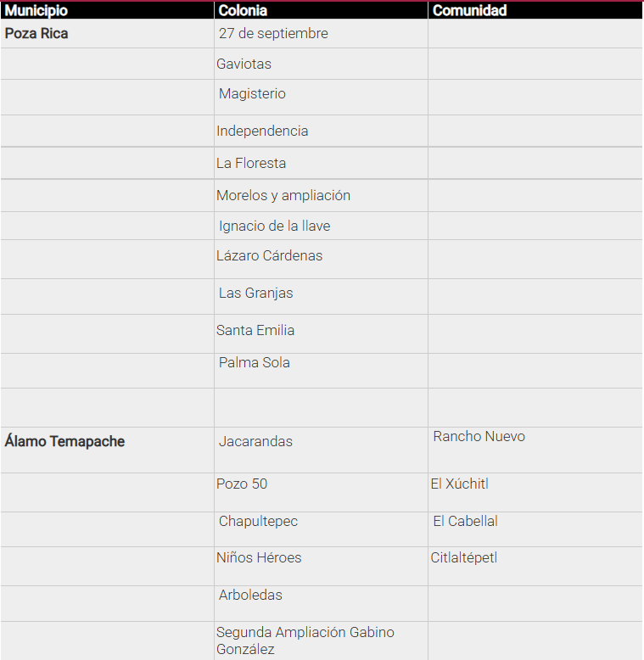
Task: Select the Gaviotas colonia entry
Action: (244, 64)
